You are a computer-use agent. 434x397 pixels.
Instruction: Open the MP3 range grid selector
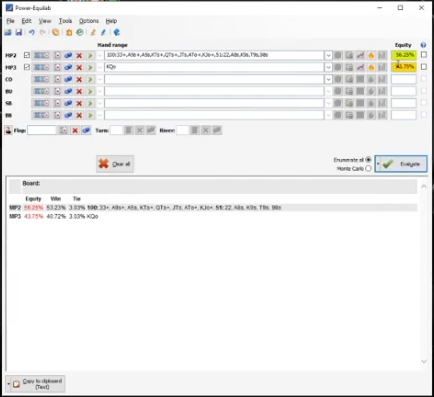[41, 67]
